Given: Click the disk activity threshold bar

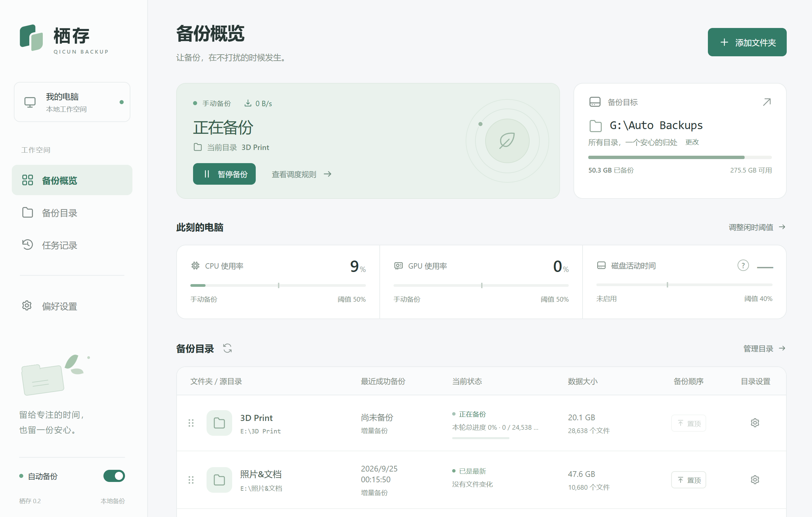Looking at the screenshot, I should (x=684, y=285).
